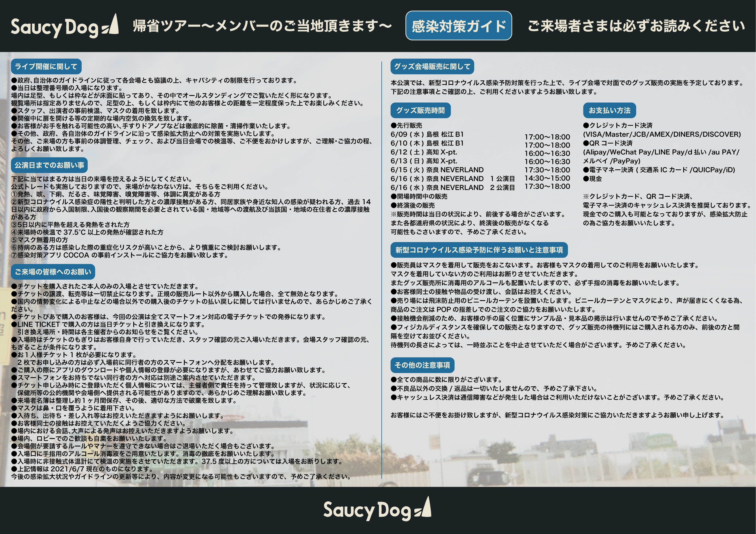Image resolution: width=756 pixels, height=534 pixels.
Task: Select the ご来場の皆様へのお願い section label
Action: [x=53, y=272]
